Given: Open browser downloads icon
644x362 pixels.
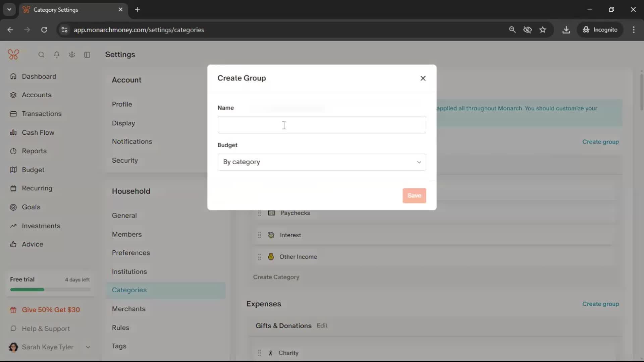Looking at the screenshot, I should pyautogui.click(x=566, y=30).
